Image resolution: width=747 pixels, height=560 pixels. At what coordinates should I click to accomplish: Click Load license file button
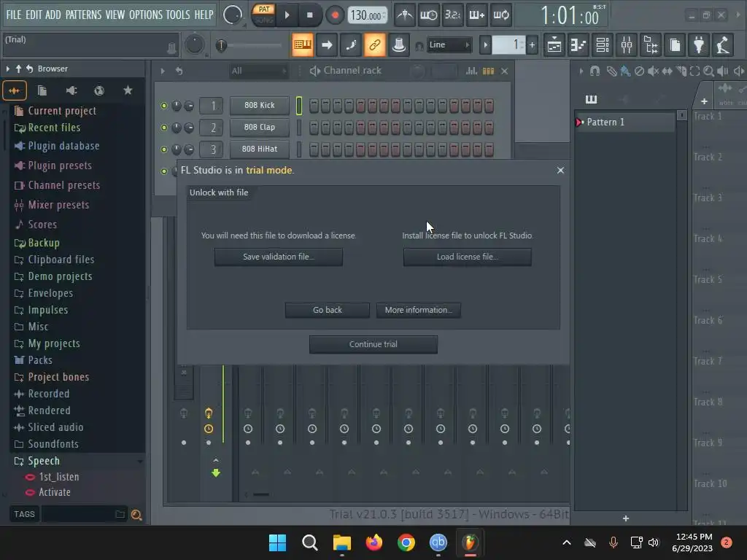click(468, 257)
